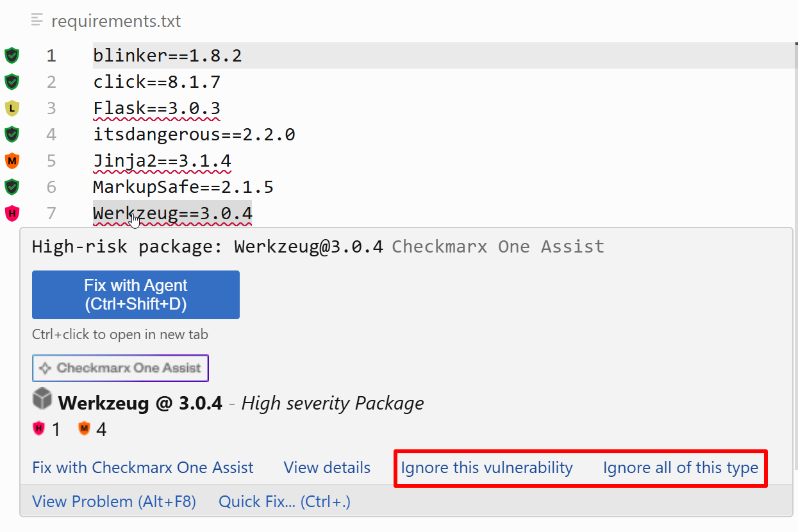Viewport: 798px width, 532px height.
Task: Click the Flask==3.0.3 line text
Action: click(157, 108)
